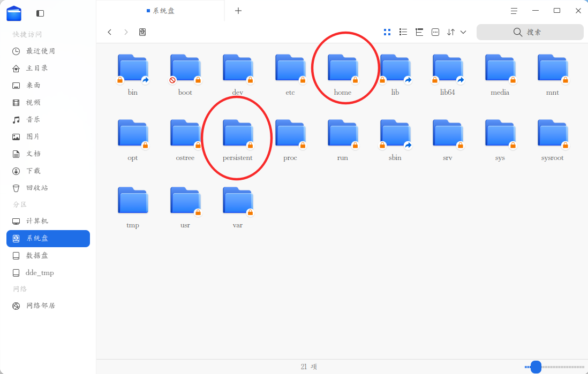Go back with the left arrow

click(x=109, y=32)
